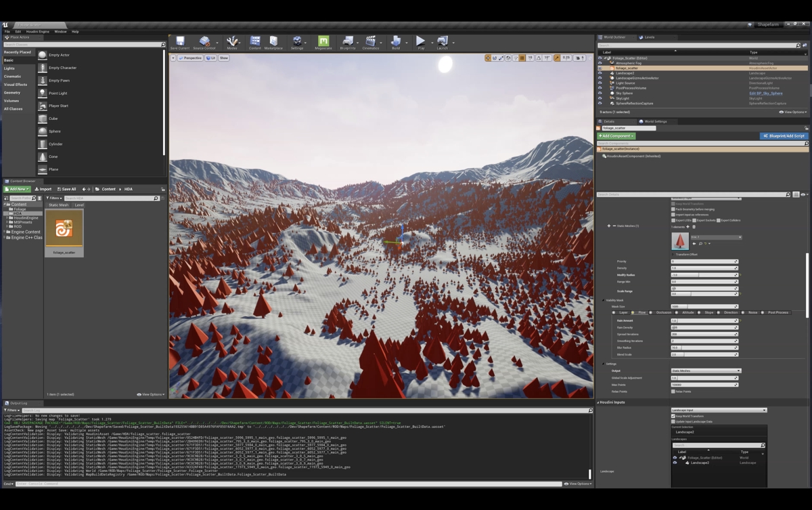The image size is (812, 510).
Task: Switch to the Levels tab
Action: (648, 37)
